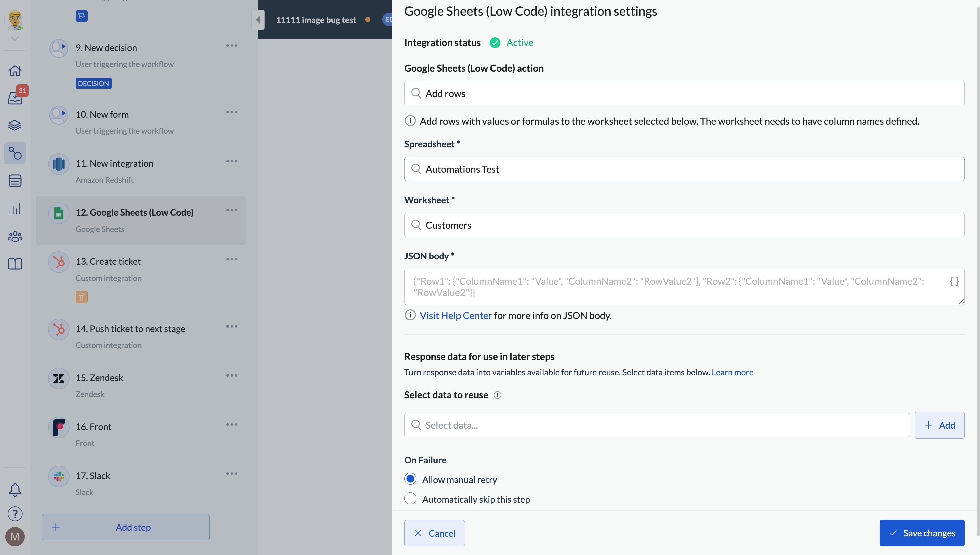Click the Zendesk icon on step 15
Screen dimensions: 980x555
pos(58,378)
